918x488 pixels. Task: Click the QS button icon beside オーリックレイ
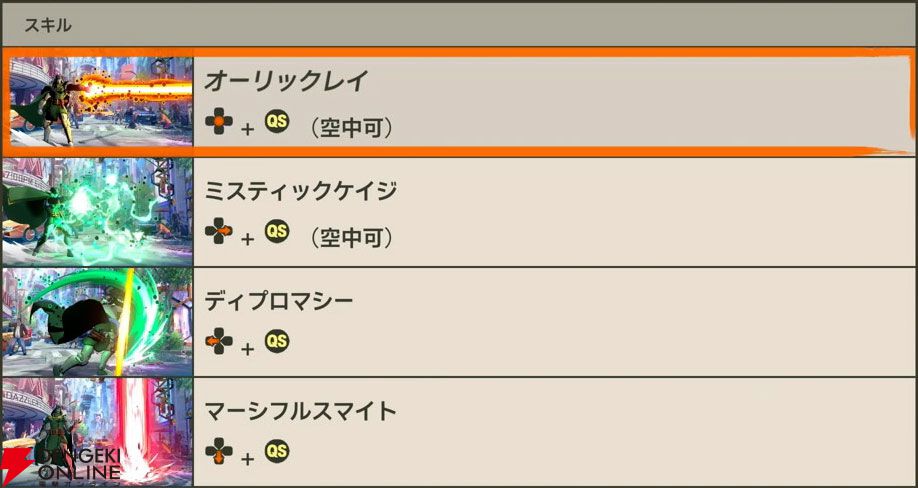tap(277, 122)
